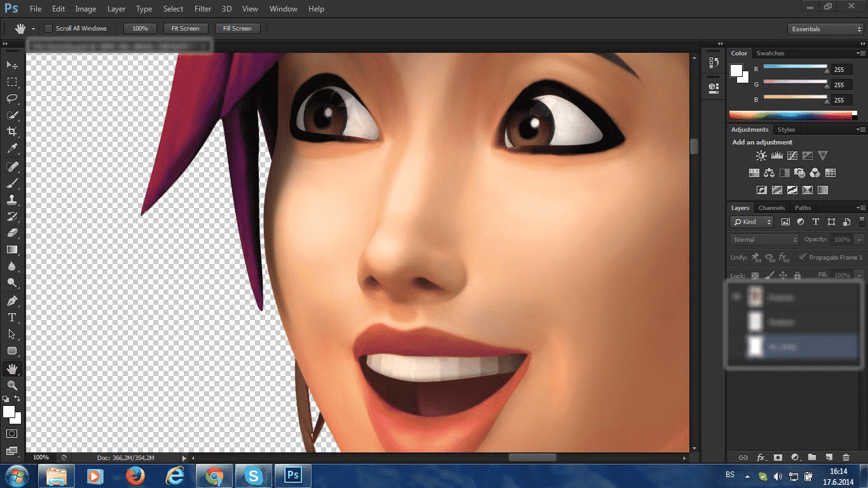Activate the Zoom tool
Screen dimensions: 868x488
[x=12, y=386]
